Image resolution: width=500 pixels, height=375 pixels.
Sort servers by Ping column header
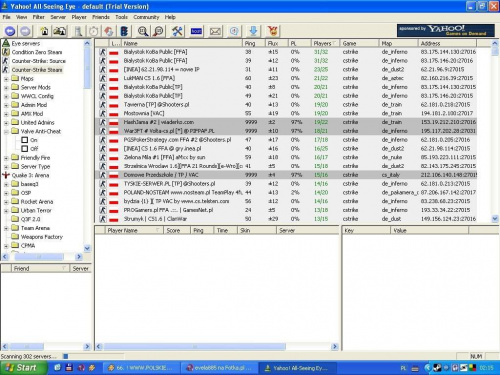click(x=254, y=43)
